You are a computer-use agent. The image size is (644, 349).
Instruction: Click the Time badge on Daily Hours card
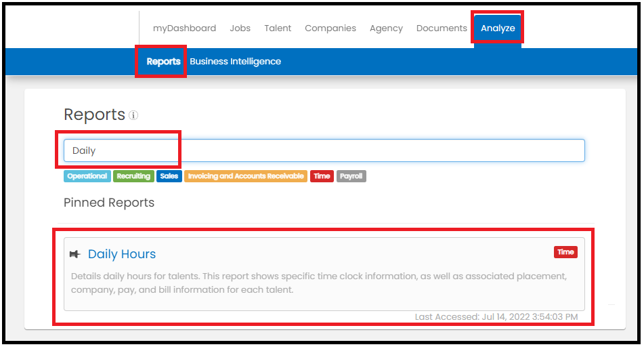coord(565,252)
